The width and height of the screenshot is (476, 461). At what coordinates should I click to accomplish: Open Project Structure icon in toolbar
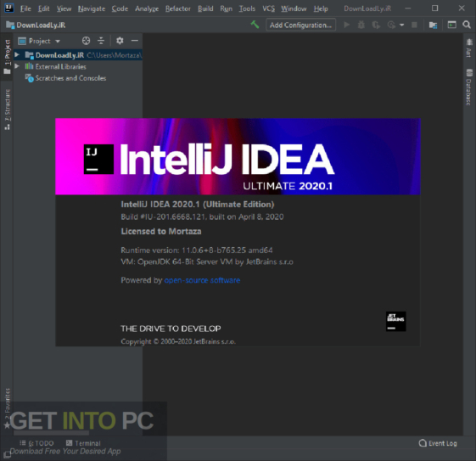[433, 25]
